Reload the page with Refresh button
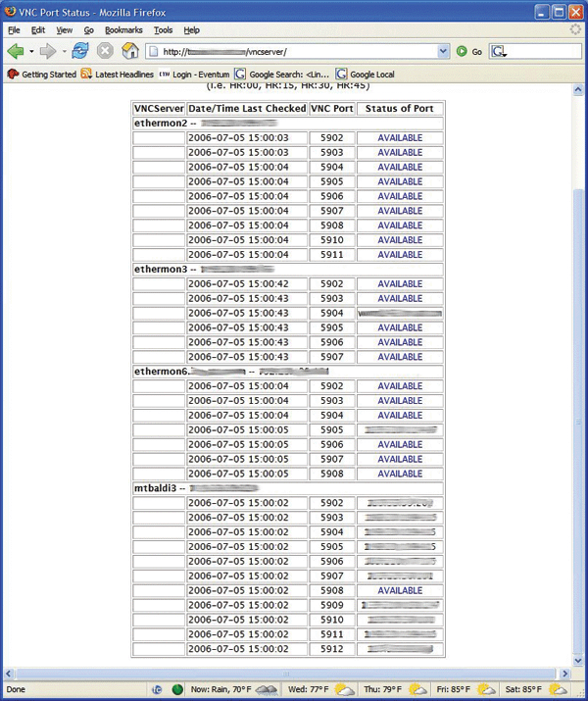Image resolution: width=588 pixels, height=701 pixels. click(x=80, y=51)
